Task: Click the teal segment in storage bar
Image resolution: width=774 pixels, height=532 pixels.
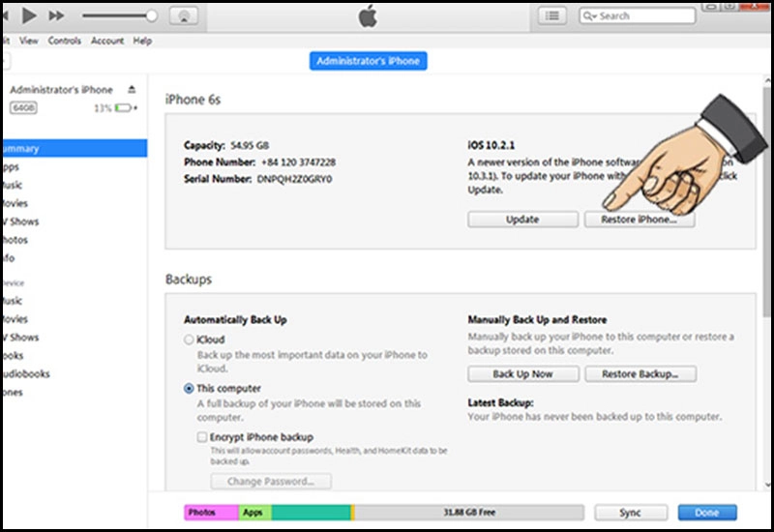Action: [x=311, y=513]
